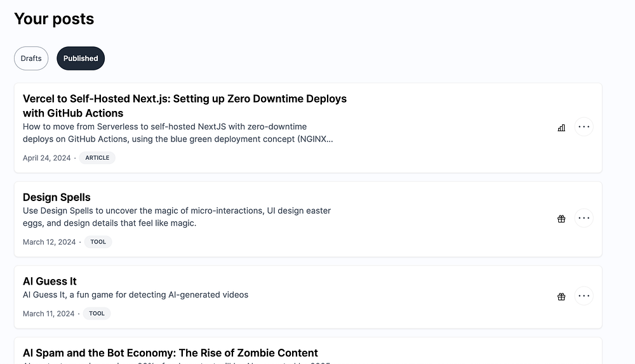This screenshot has height=364, width=635.
Task: Open three-dot menu for Design Spells
Action: coord(584,218)
